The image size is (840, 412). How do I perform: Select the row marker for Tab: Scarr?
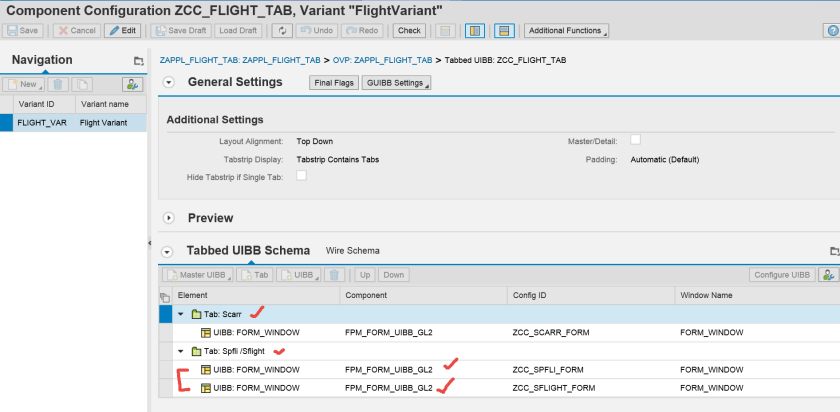coord(166,314)
